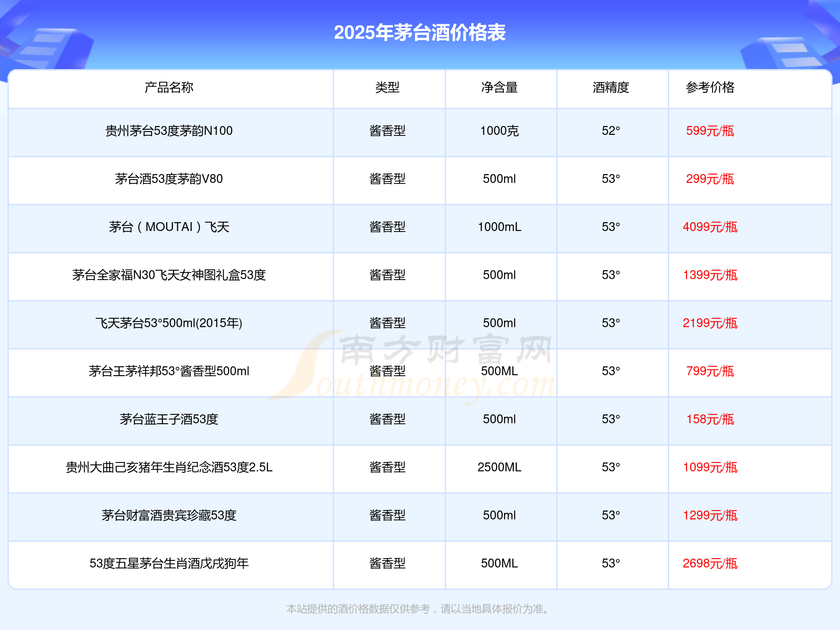
Task: Click product name 茅台财富酒贵宾珍藏53度
Action: [x=169, y=515]
